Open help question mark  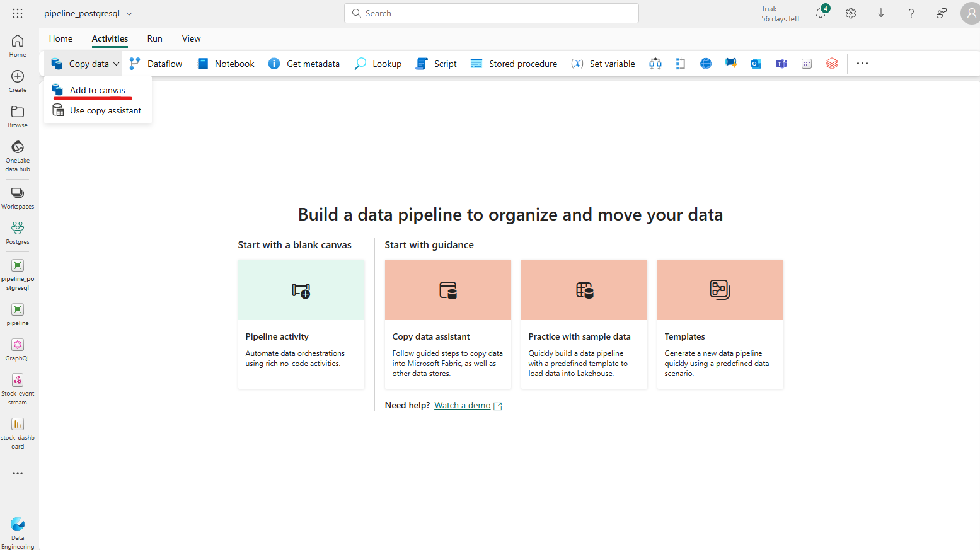point(911,13)
